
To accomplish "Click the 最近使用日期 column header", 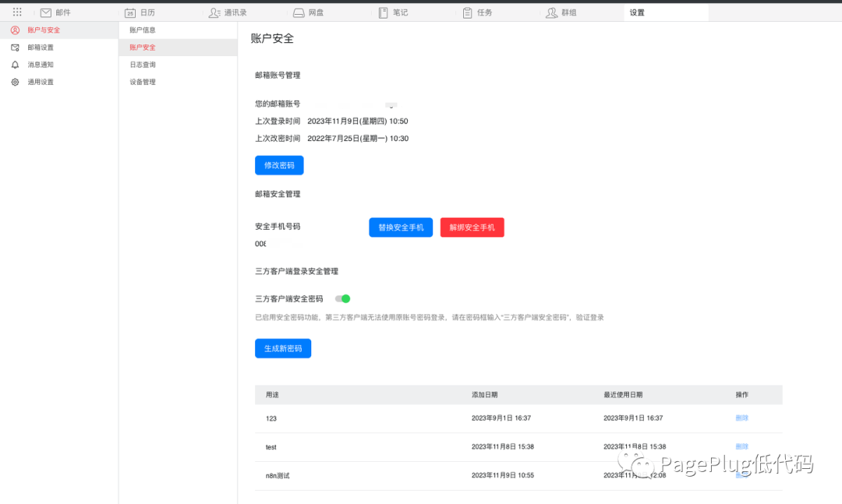I will coord(623,395).
